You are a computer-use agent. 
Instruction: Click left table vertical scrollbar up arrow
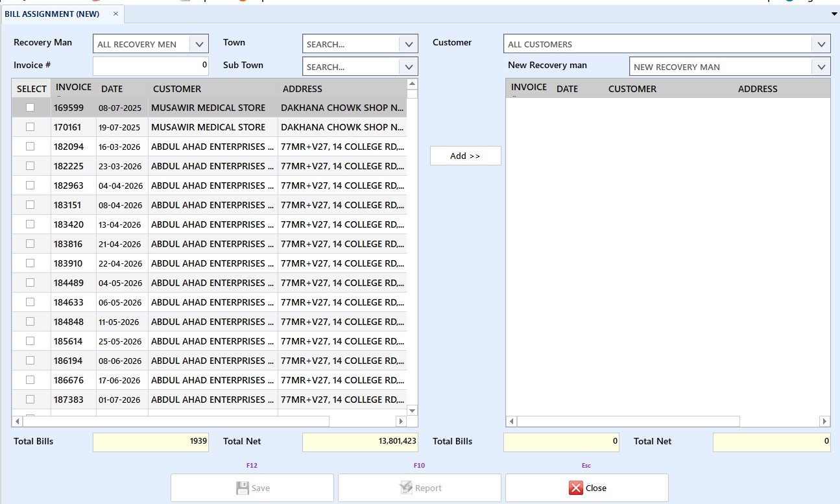412,84
